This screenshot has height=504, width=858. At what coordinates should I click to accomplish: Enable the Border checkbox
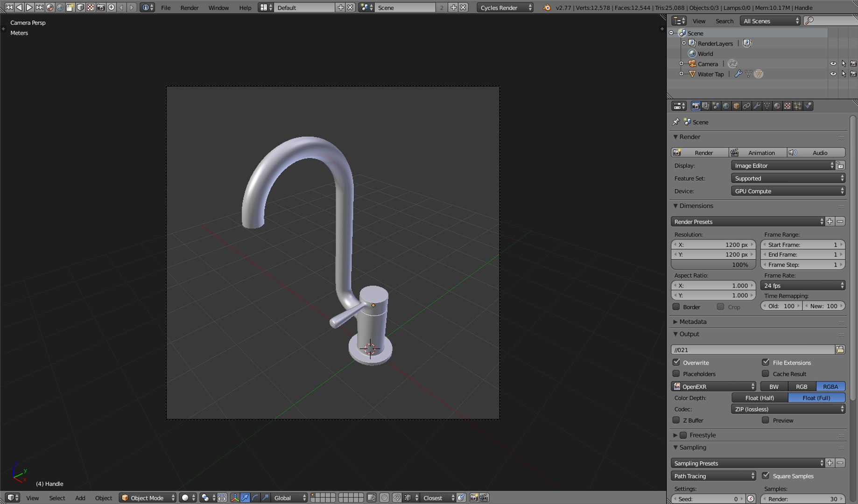676,307
